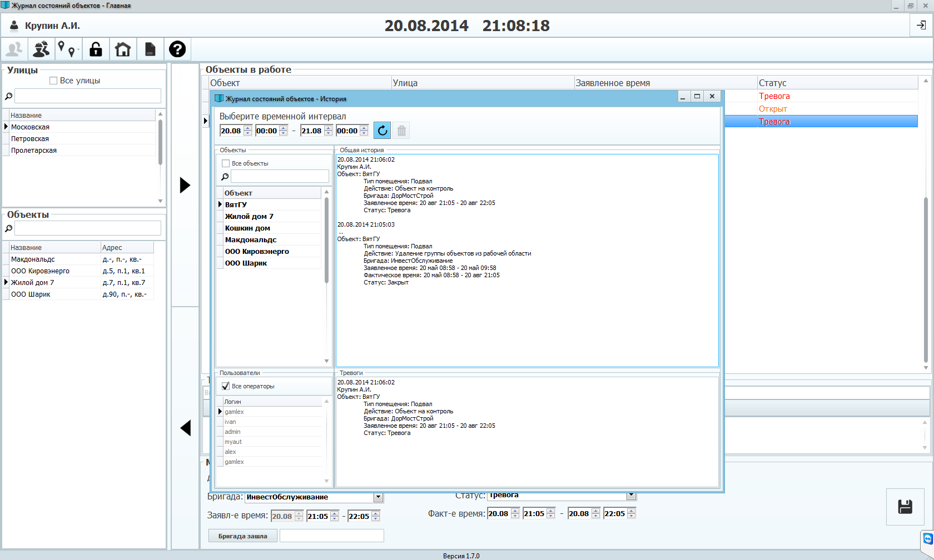Click the magnifier icon in History objects panel
This screenshot has height=560, width=934.
[x=225, y=177]
